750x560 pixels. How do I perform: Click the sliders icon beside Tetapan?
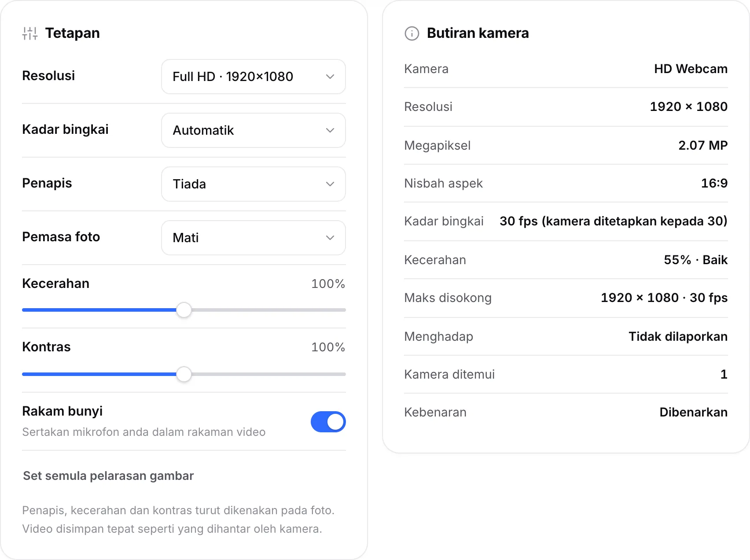pyautogui.click(x=30, y=33)
